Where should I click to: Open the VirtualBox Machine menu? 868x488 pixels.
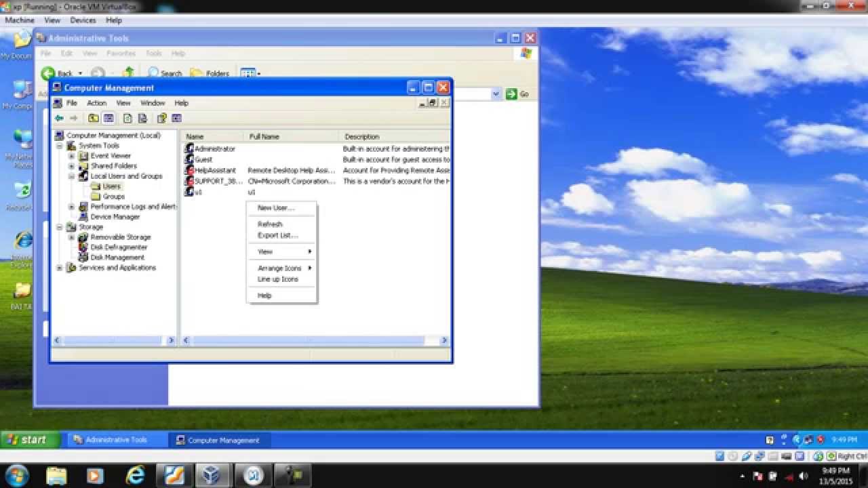click(20, 20)
